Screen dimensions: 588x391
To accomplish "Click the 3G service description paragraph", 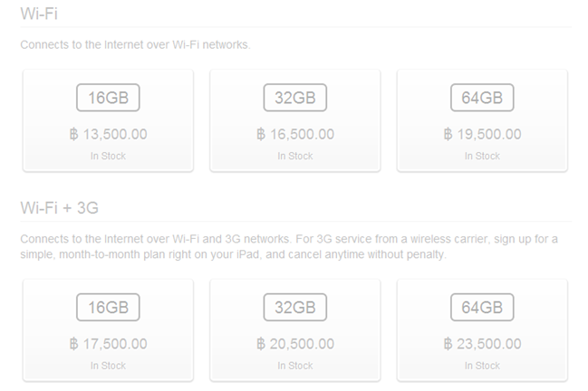I will [x=289, y=246].
